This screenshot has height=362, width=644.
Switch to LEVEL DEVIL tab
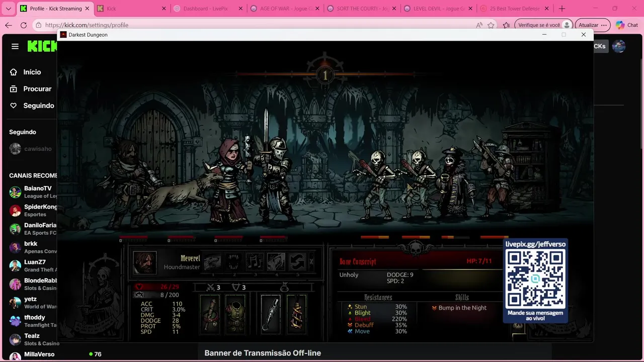tap(438, 9)
